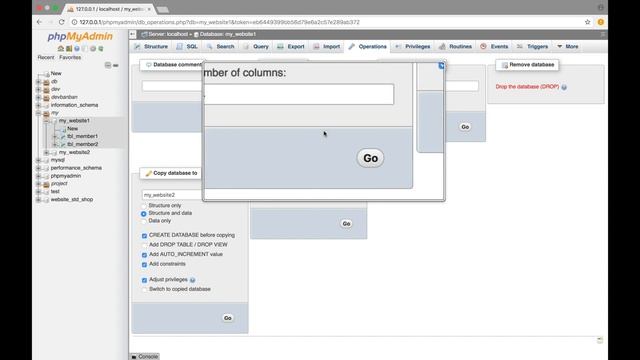The height and width of the screenshot is (360, 640).
Task: Select performance_schema in the tree
Action: click(76, 168)
